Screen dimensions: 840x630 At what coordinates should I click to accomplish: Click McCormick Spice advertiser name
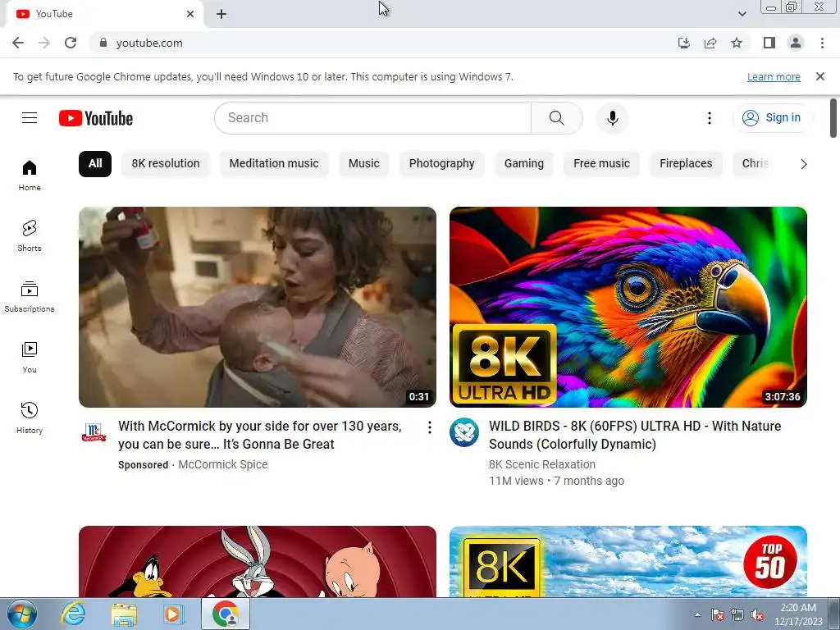[223, 464]
